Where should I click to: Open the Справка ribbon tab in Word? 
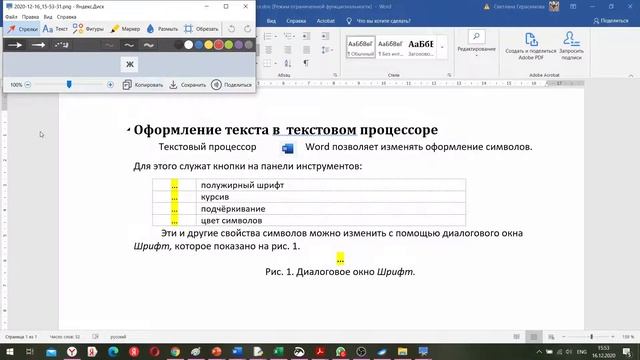click(x=296, y=21)
